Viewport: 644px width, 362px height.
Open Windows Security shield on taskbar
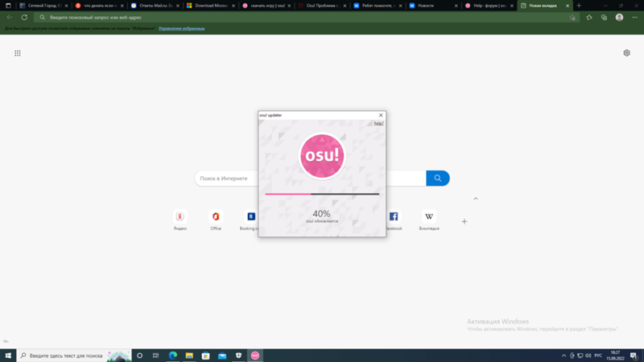(238, 356)
